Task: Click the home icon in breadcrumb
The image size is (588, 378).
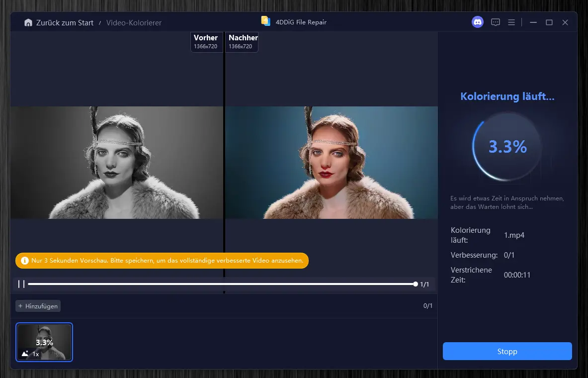Action: pyautogui.click(x=28, y=23)
